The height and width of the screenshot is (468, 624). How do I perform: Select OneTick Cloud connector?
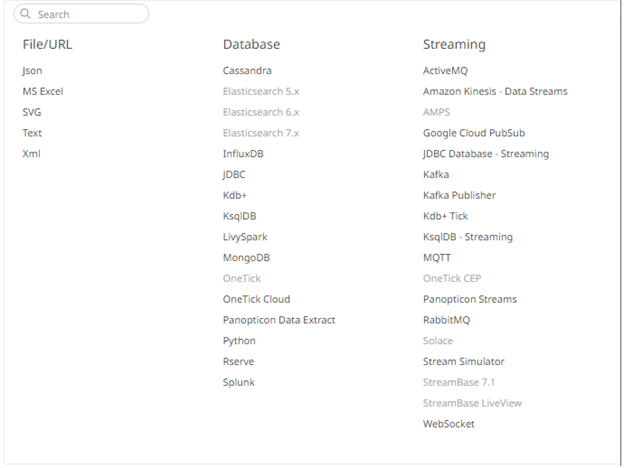pyautogui.click(x=256, y=299)
